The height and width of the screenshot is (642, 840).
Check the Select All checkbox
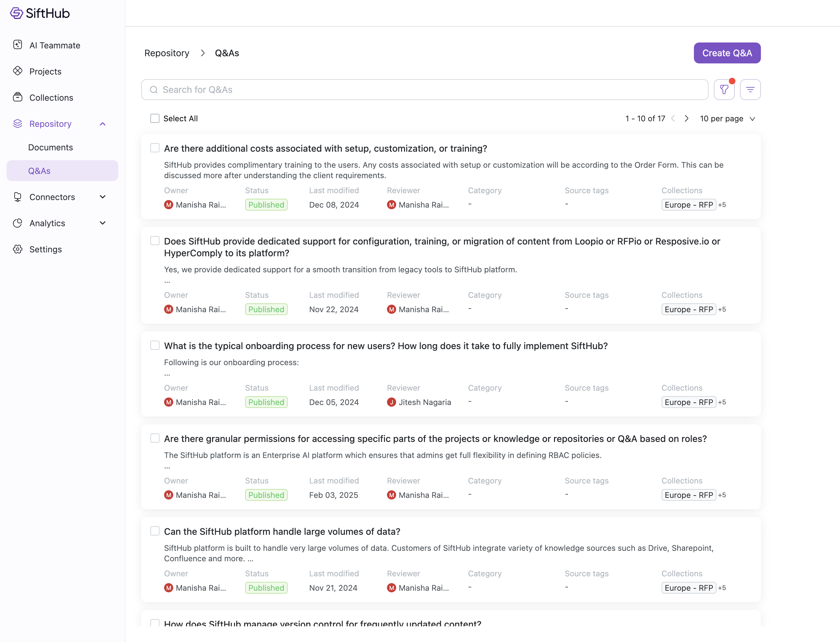click(155, 118)
